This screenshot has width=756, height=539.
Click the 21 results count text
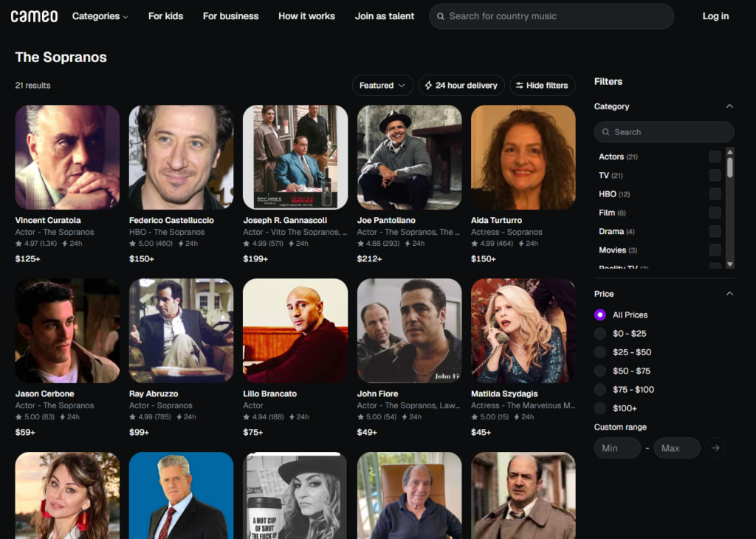[32, 86]
